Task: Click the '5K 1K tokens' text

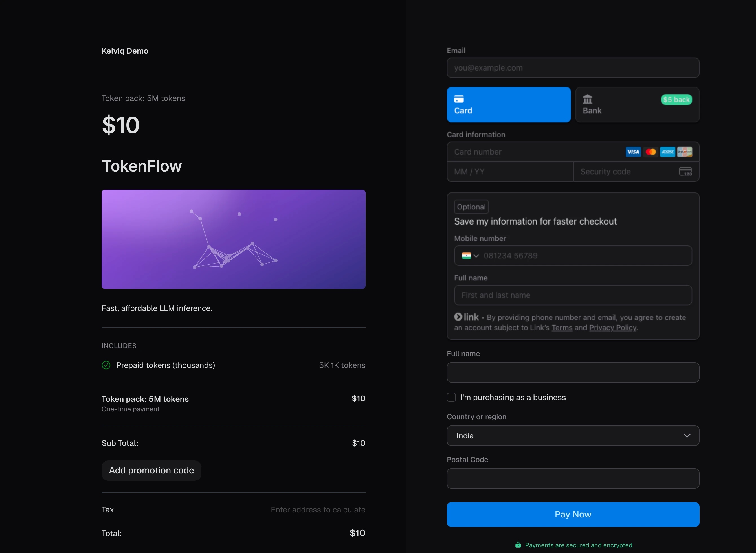Action: pyautogui.click(x=342, y=365)
